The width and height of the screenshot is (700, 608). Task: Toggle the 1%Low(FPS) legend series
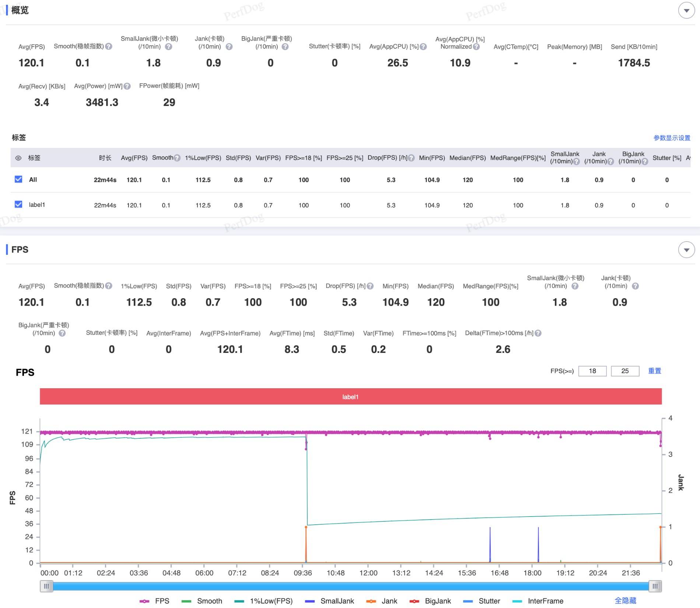pyautogui.click(x=263, y=601)
